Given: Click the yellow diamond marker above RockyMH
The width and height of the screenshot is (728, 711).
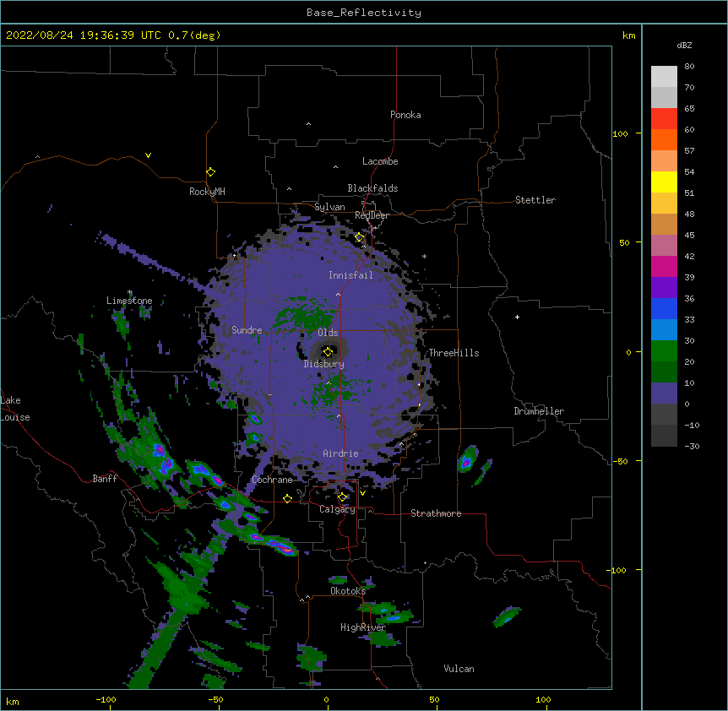Looking at the screenshot, I should point(210,171).
